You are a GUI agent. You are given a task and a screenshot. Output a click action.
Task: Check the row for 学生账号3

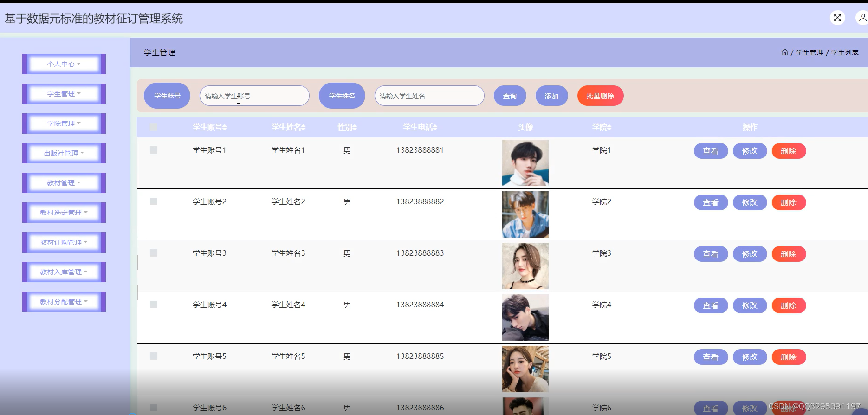(154, 253)
